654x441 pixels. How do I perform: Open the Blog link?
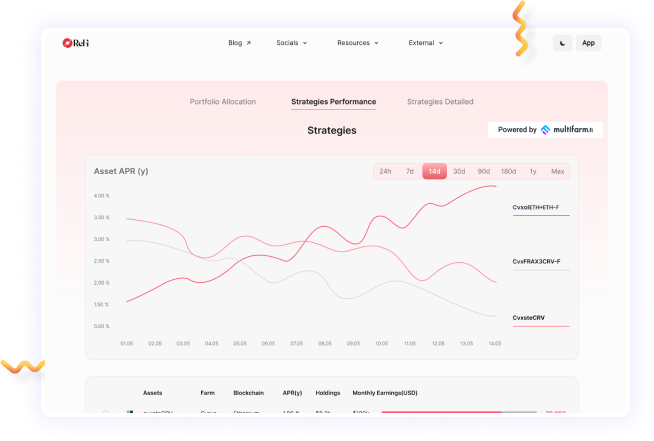click(x=235, y=43)
